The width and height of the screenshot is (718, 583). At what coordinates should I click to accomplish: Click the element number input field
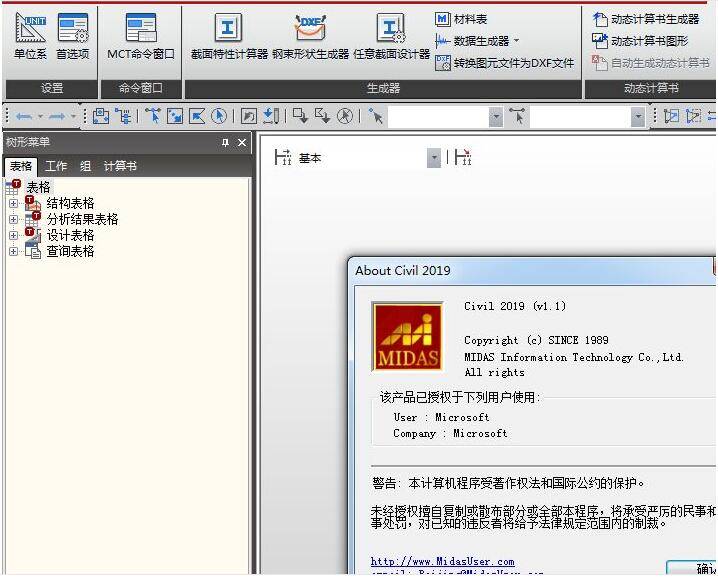581,117
